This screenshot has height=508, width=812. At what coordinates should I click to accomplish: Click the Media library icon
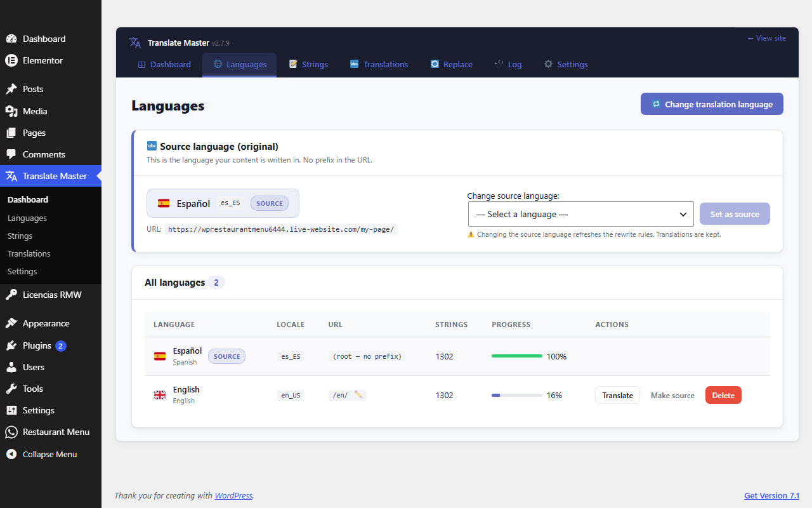pyautogui.click(x=11, y=111)
